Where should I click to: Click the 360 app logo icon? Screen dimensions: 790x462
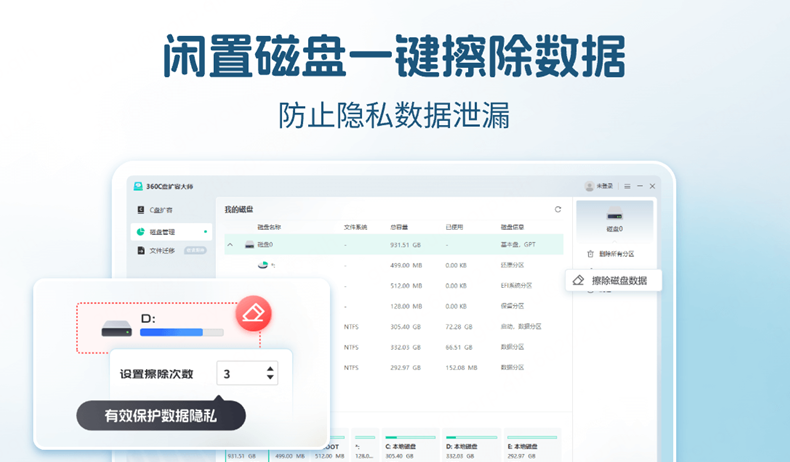coord(138,186)
